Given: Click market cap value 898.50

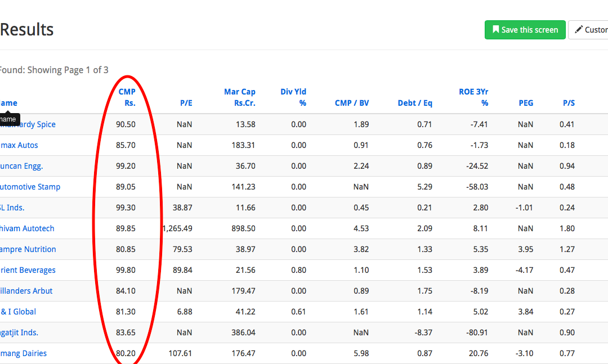Looking at the screenshot, I should click(244, 229).
